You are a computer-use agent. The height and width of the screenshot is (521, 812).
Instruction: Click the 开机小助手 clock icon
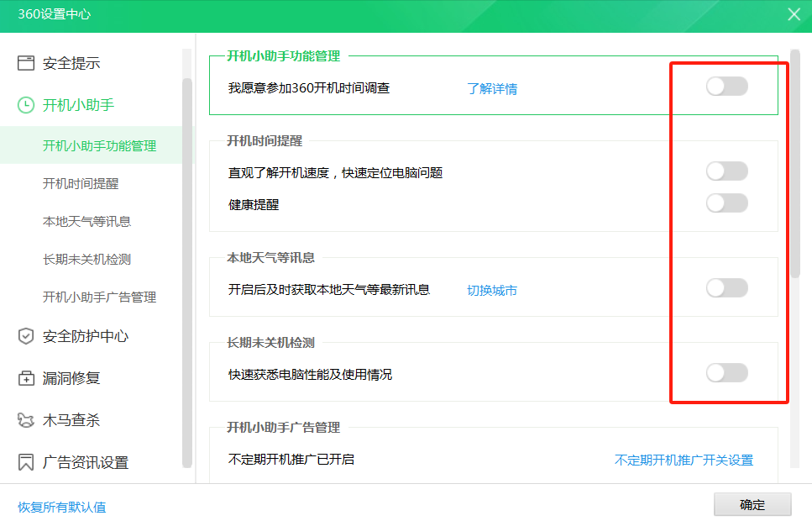(26, 105)
